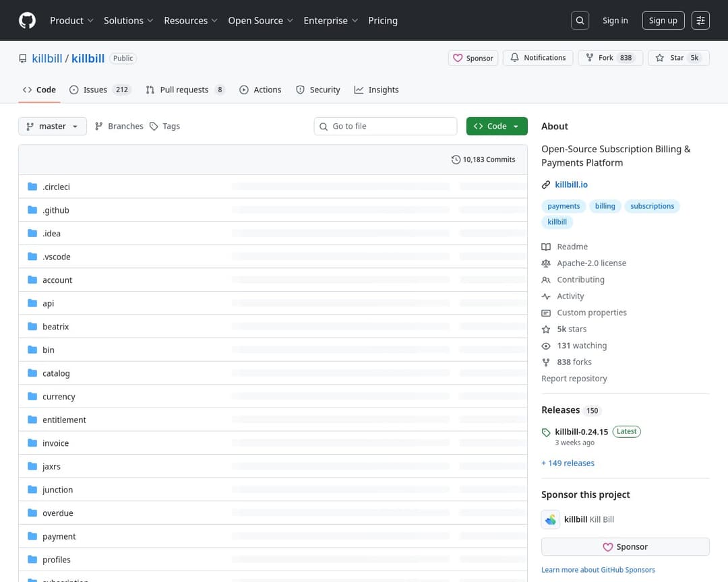Select the subscriptions topic tag
Image resolution: width=728 pixels, height=582 pixels.
click(652, 206)
